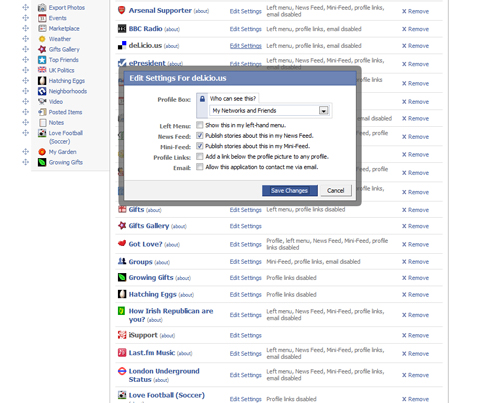Click the Top Friends star icon
Screen dimensions: 500x403
[x=42, y=60]
